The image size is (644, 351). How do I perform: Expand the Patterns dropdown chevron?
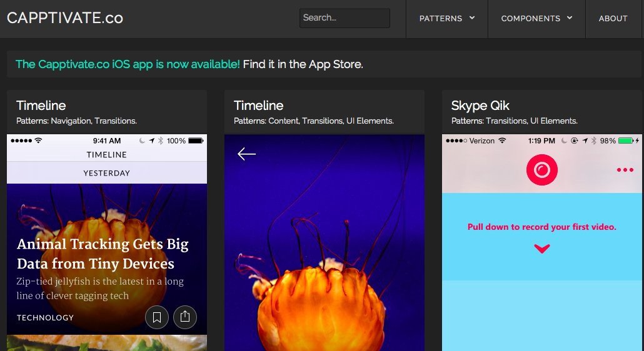pos(472,17)
